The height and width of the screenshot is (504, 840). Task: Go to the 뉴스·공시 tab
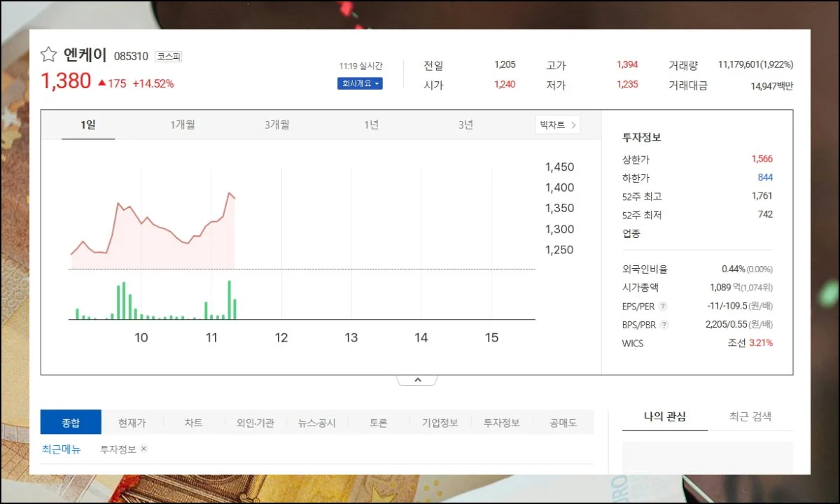coord(316,423)
